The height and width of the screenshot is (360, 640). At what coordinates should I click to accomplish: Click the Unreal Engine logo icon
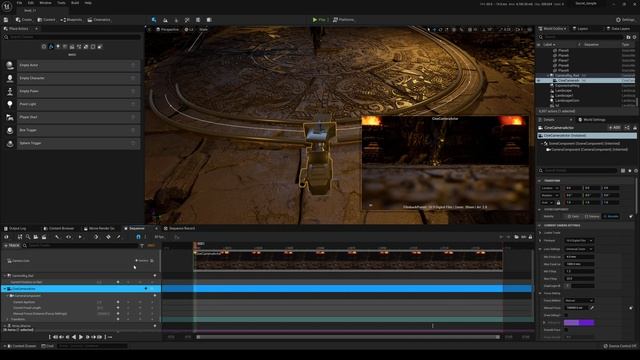7,7
